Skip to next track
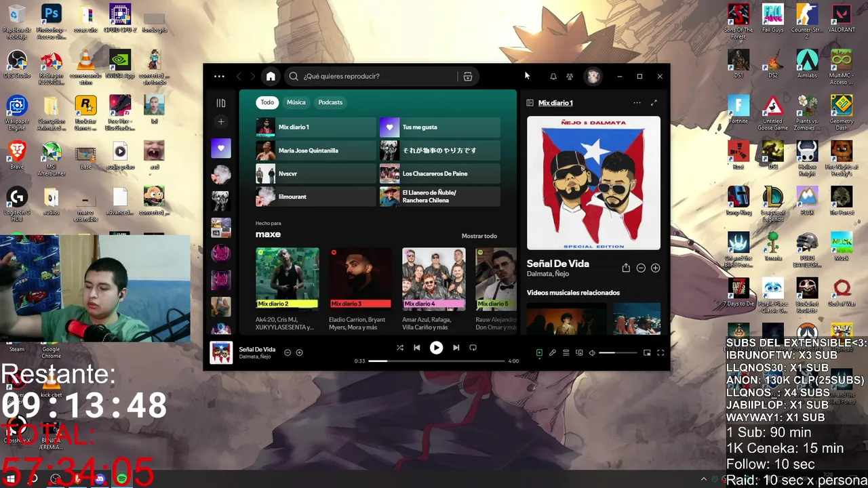The image size is (868, 488). tap(456, 348)
